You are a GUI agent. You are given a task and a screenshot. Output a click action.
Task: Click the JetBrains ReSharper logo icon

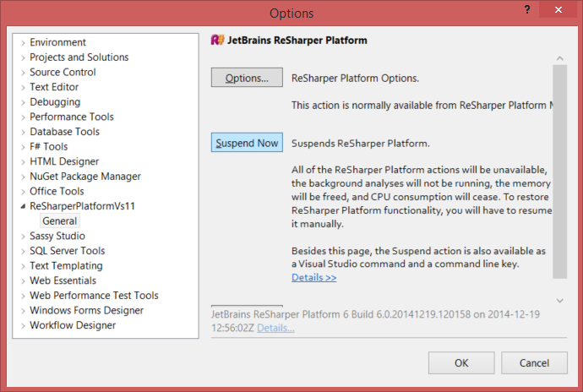coord(217,40)
